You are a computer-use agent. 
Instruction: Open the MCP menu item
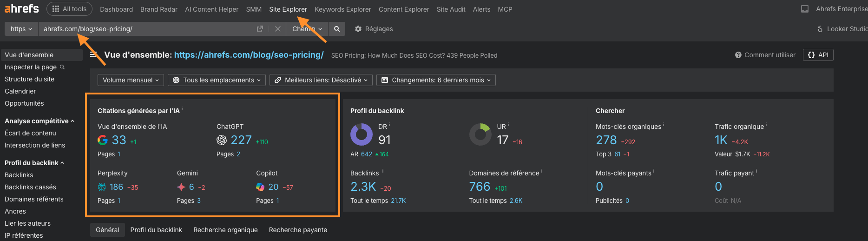(x=505, y=9)
